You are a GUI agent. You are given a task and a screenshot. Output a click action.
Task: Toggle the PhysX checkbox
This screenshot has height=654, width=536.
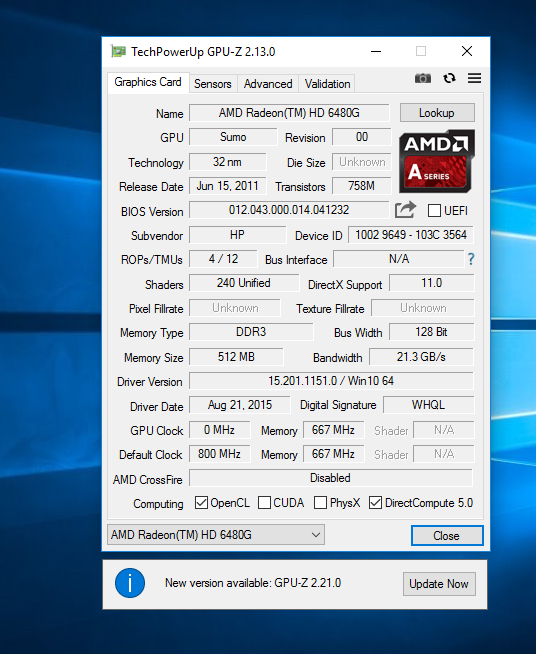click(x=320, y=503)
